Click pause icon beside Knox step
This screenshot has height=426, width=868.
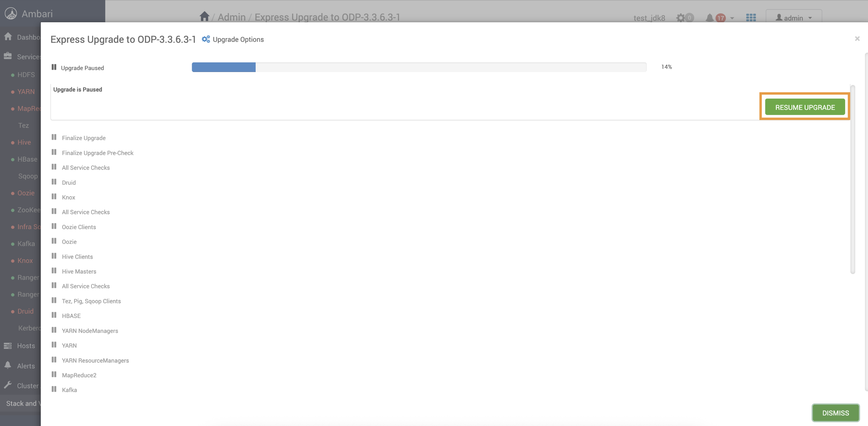tap(54, 196)
